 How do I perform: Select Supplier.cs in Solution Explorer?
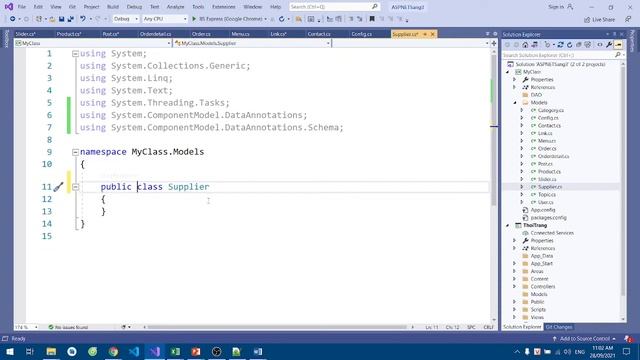tap(550, 187)
